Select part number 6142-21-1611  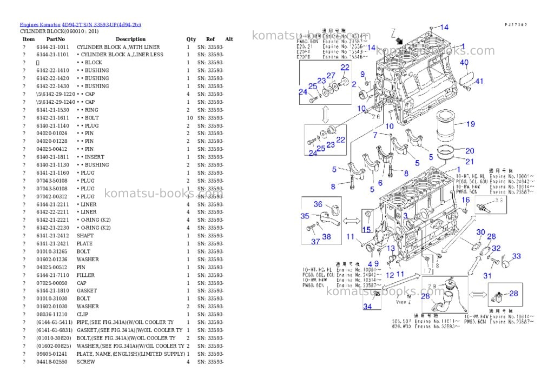pos(52,118)
